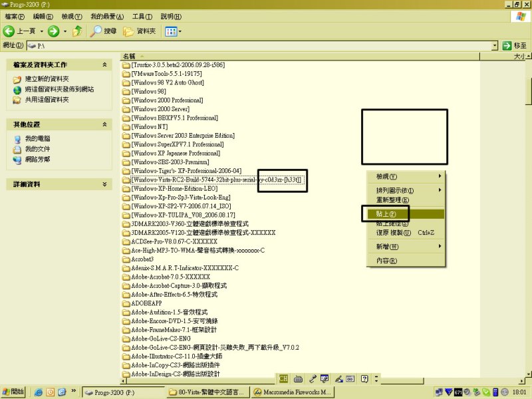The height and width of the screenshot is (399, 532).
Task: Select the [Windows 2000 Professional] folder icon
Action: (x=126, y=100)
